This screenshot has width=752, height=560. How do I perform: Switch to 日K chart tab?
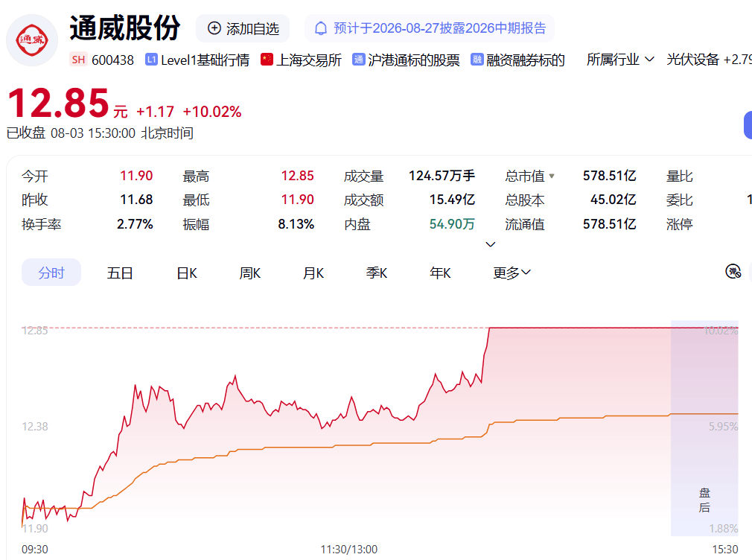(x=187, y=273)
